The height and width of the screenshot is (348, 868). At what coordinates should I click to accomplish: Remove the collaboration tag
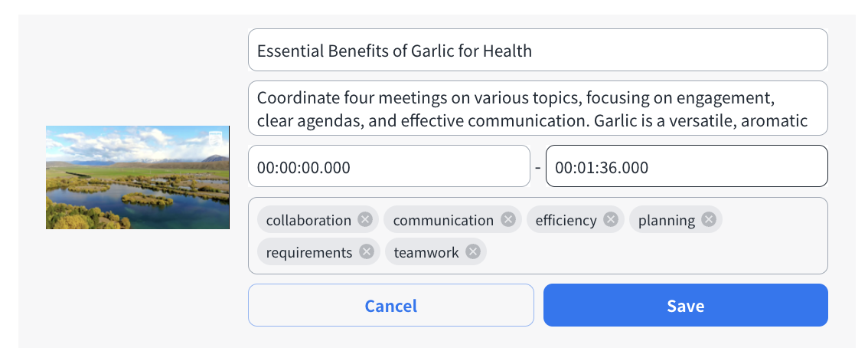coord(365,220)
